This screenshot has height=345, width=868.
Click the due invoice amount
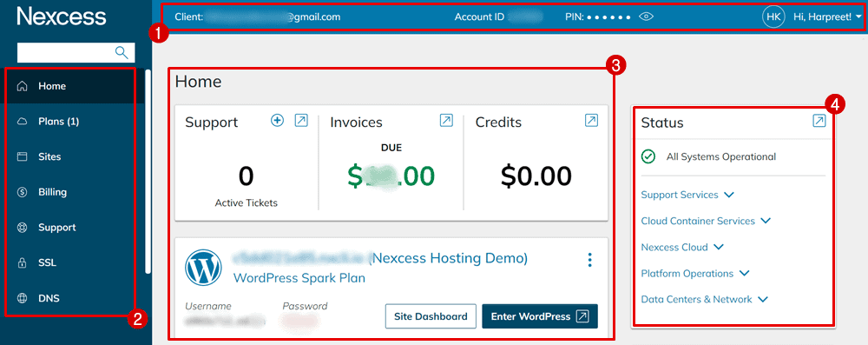pyautogui.click(x=391, y=176)
